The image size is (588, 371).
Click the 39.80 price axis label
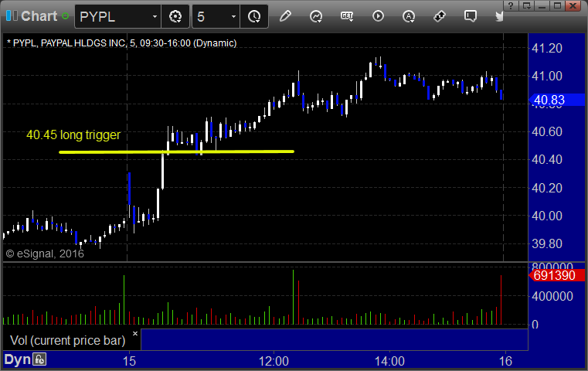click(x=547, y=244)
